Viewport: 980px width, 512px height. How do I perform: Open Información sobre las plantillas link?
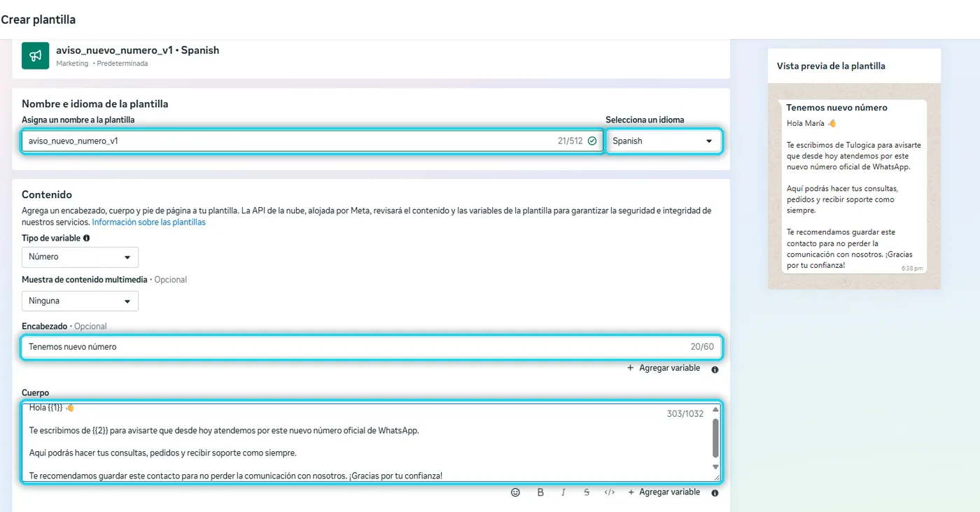149,222
